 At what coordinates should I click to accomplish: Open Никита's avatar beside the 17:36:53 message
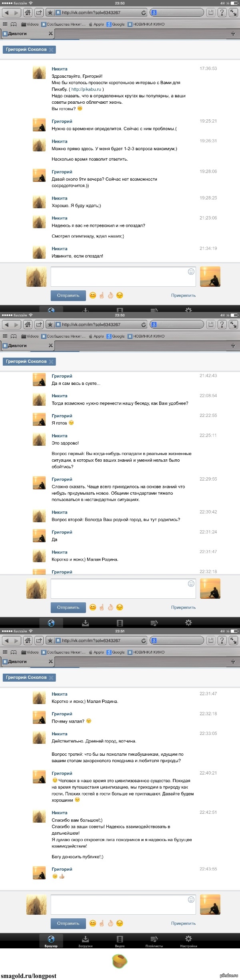[39, 73]
